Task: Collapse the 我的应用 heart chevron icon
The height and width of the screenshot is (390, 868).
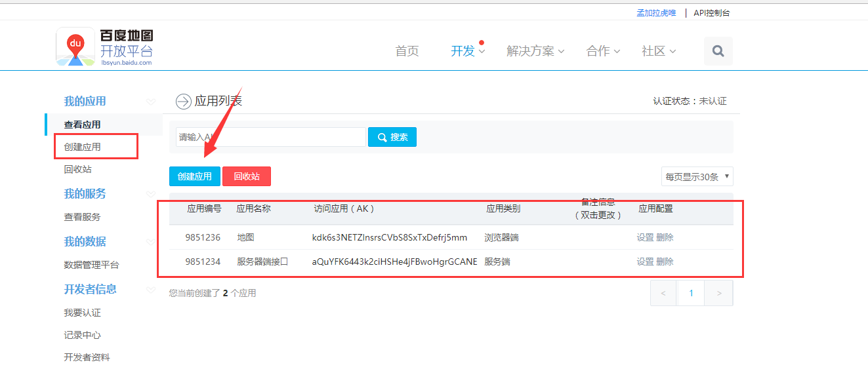Action: [x=151, y=102]
